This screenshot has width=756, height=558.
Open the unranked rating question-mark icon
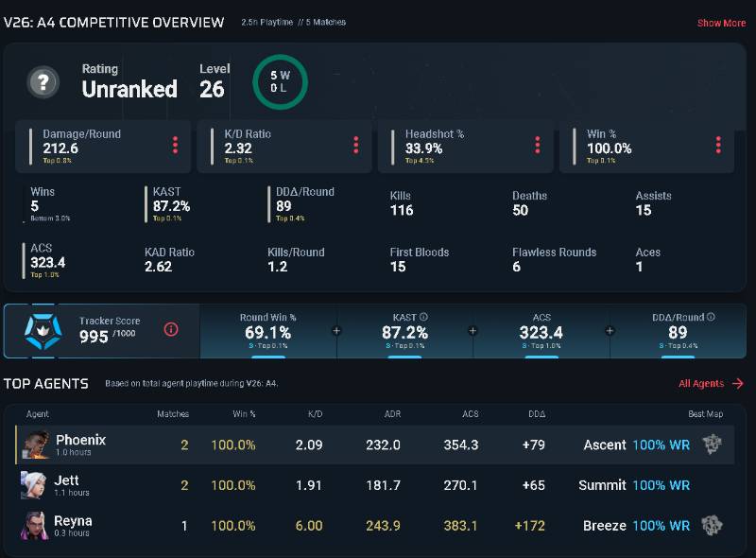pos(43,82)
